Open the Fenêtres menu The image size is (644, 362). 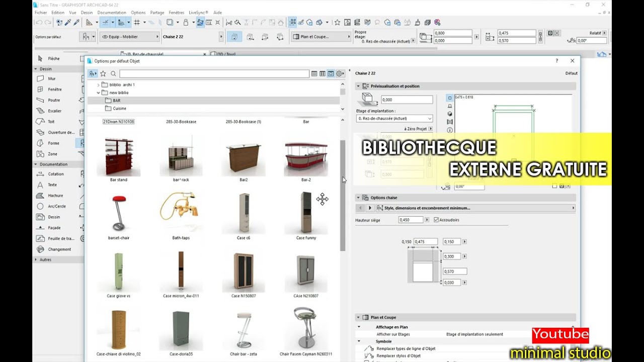tap(177, 13)
